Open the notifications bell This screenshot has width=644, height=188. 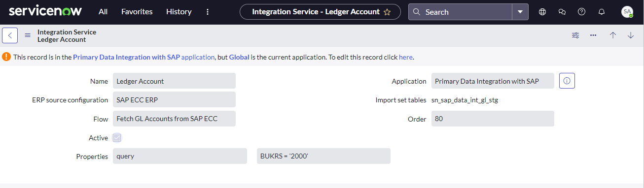[x=601, y=12]
